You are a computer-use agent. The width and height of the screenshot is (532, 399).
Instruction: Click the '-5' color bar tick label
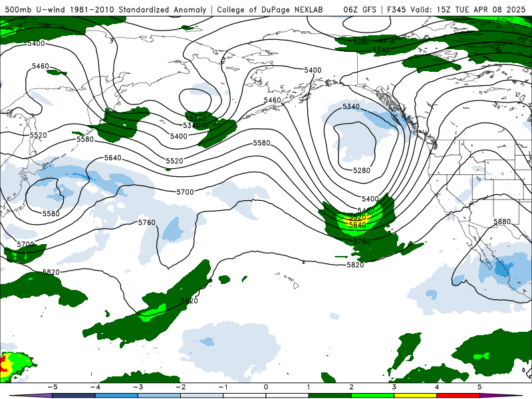point(53,387)
